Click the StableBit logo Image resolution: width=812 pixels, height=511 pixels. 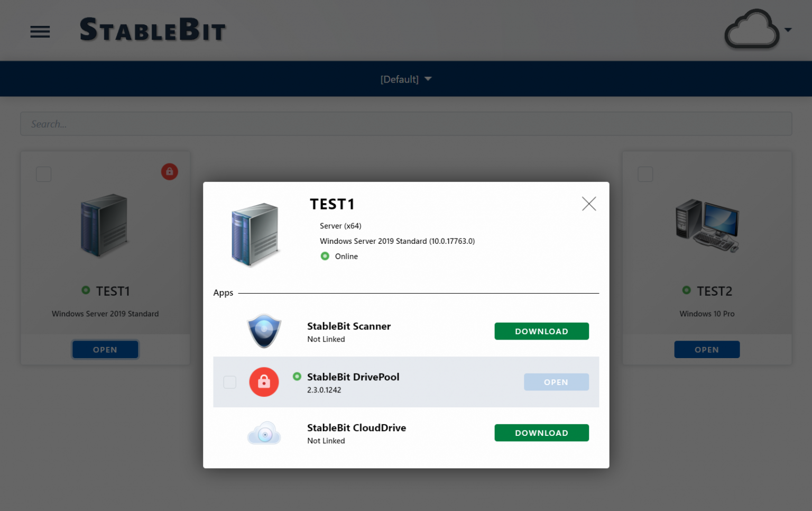tap(152, 30)
